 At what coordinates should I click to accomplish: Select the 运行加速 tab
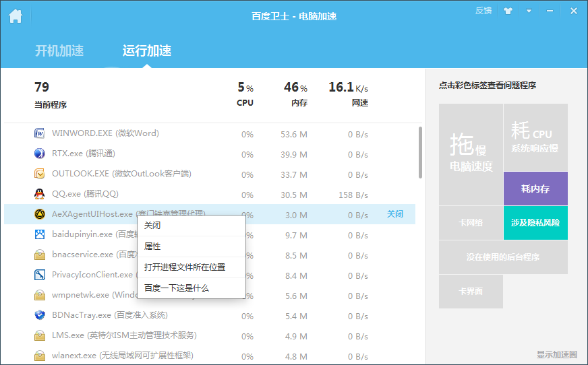[x=147, y=51]
